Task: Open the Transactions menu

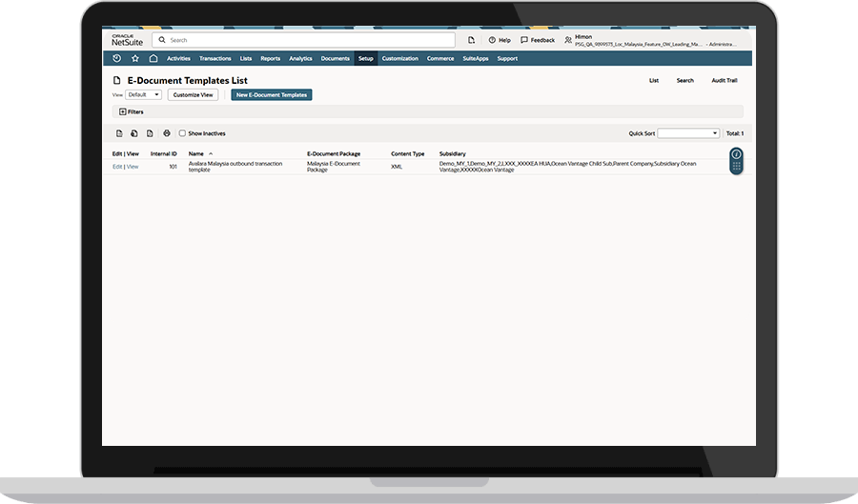Action: pyautogui.click(x=215, y=58)
